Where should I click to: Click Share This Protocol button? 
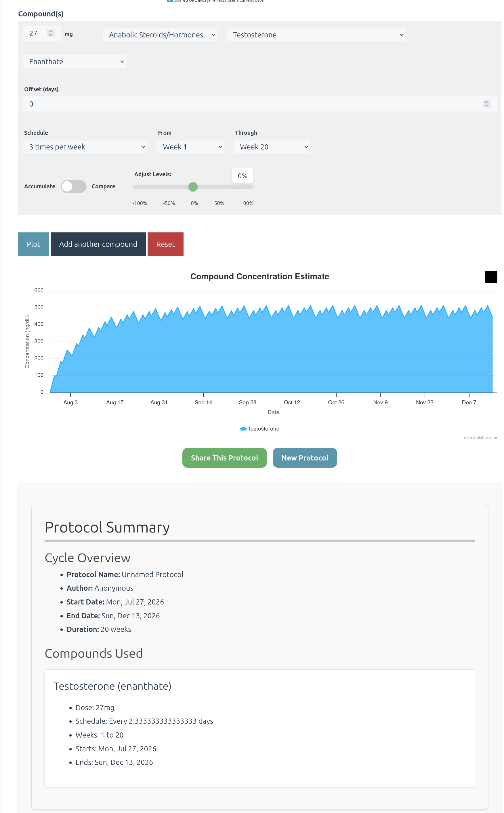click(225, 458)
